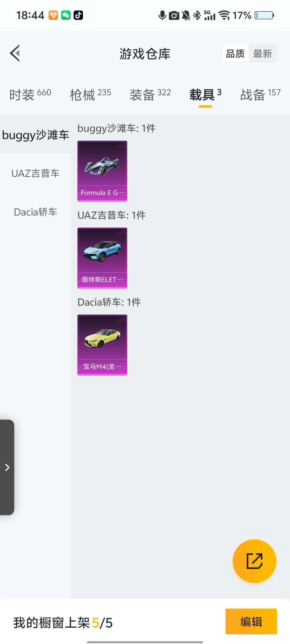Switch sorting to 品质
290x644 pixels.
(x=235, y=53)
